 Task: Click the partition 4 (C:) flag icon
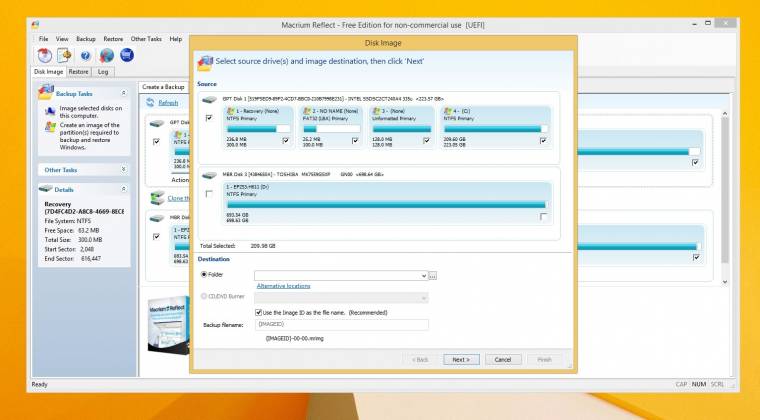click(x=448, y=111)
